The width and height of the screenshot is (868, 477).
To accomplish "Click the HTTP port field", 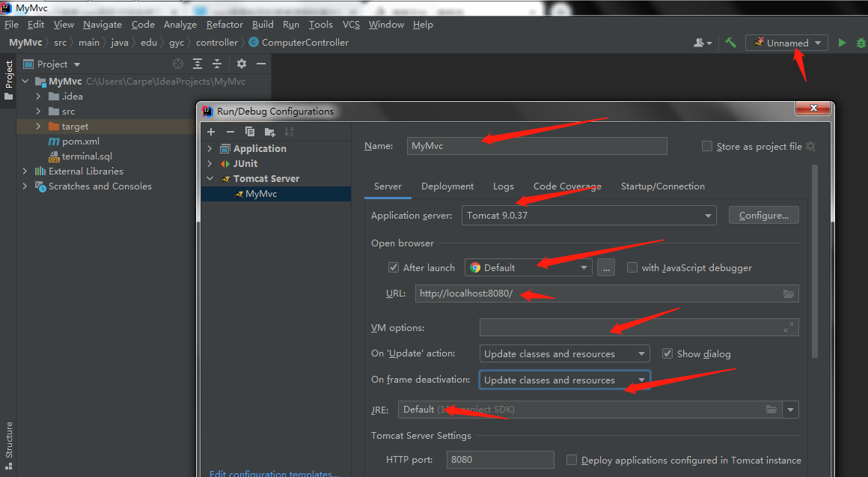I will tap(501, 460).
